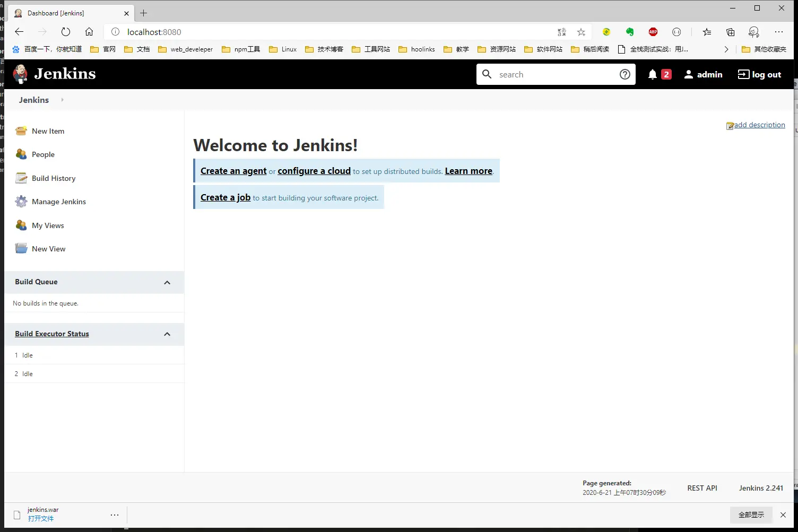Click the log out button

(759, 74)
